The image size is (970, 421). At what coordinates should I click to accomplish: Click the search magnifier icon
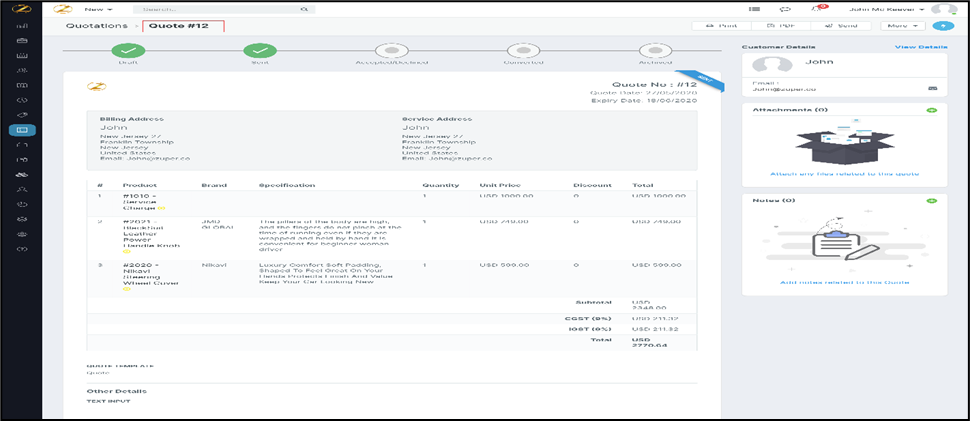304,8
